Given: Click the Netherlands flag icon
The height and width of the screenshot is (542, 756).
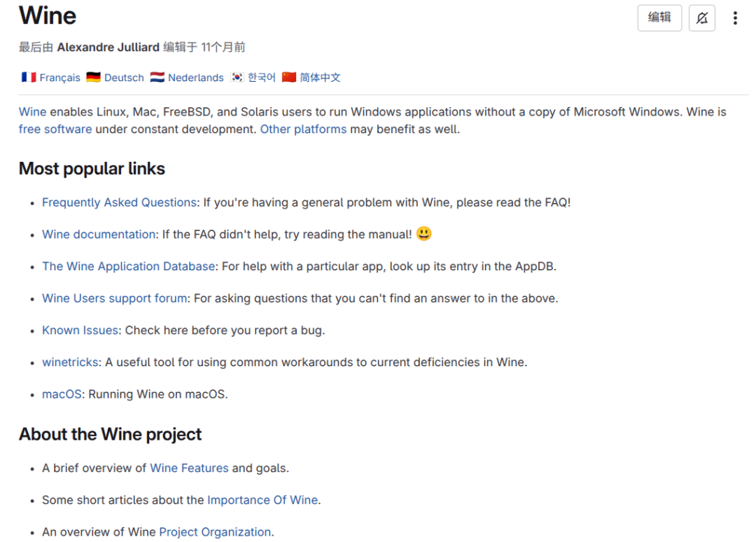Looking at the screenshot, I should (157, 77).
